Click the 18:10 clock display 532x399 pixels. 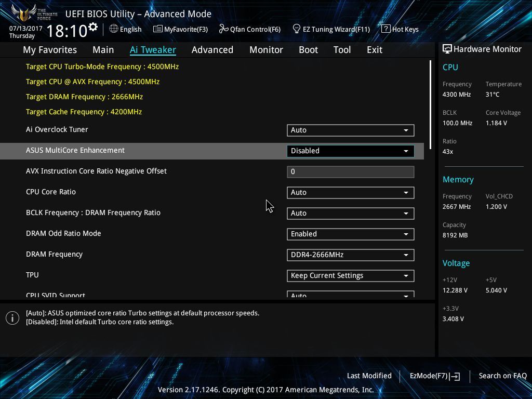pyautogui.click(x=67, y=31)
